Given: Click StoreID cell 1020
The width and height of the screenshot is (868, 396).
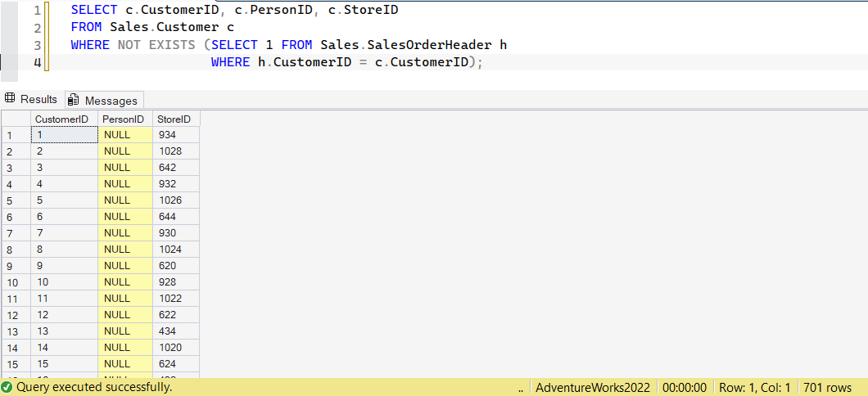Looking at the screenshot, I should tap(176, 348).
